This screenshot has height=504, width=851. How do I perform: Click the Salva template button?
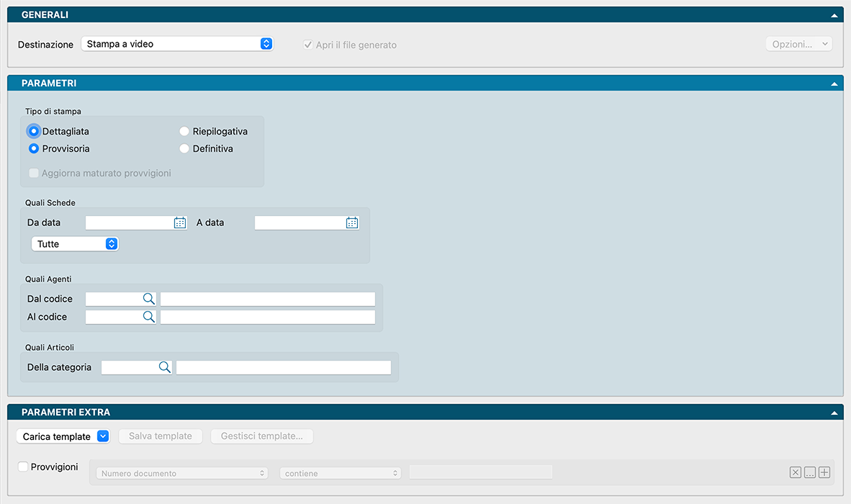pos(161,436)
